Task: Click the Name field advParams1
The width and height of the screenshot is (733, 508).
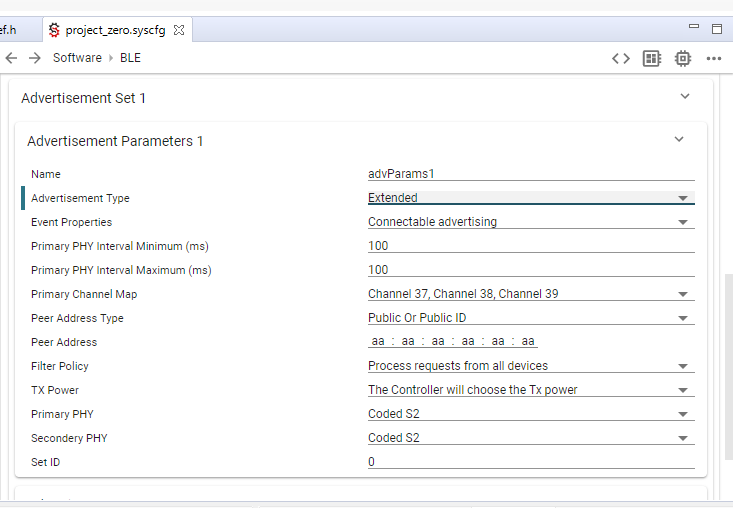Action: point(530,174)
